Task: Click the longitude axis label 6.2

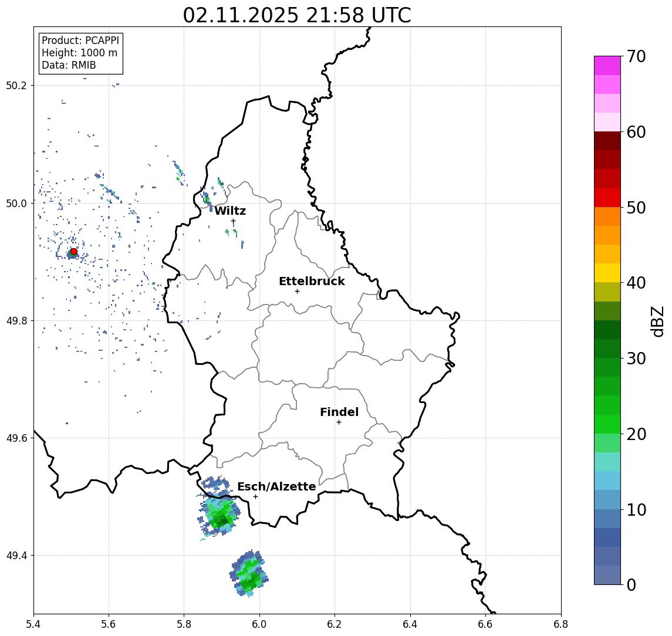Action: click(335, 624)
